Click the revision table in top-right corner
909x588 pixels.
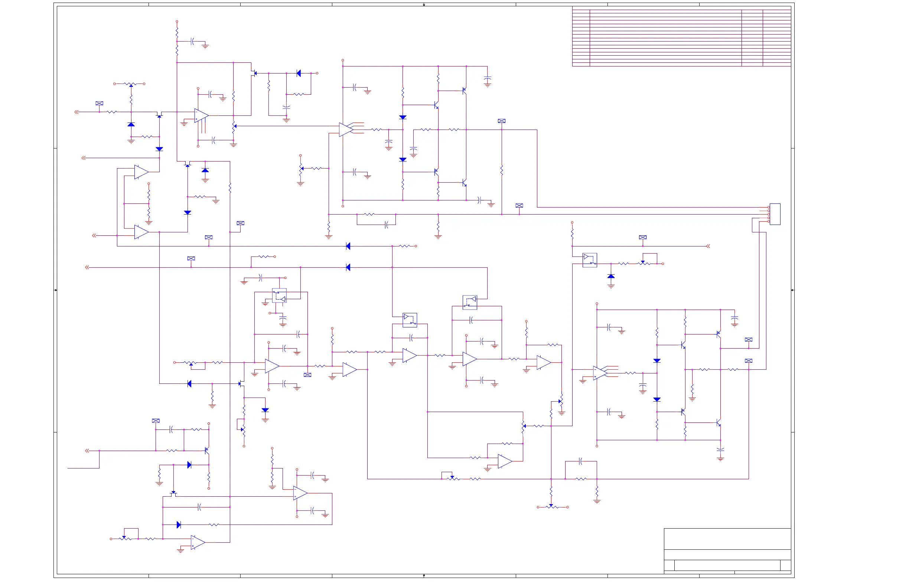(x=681, y=36)
